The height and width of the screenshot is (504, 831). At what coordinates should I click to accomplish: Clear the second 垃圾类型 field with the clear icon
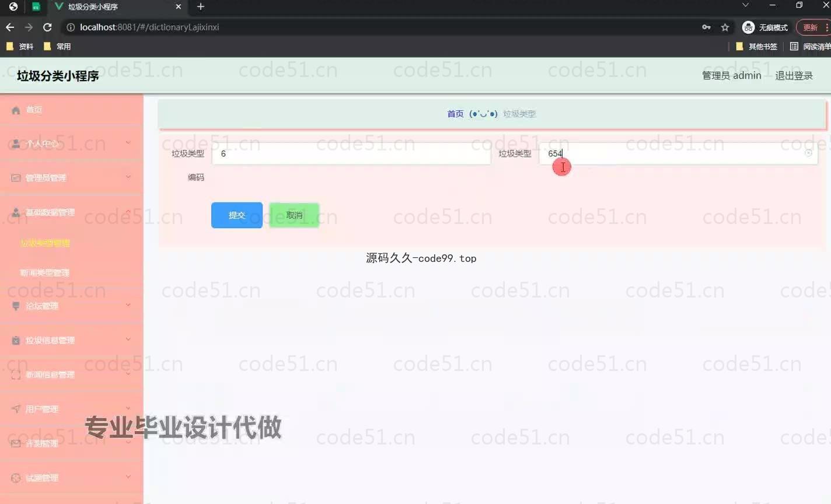808,153
